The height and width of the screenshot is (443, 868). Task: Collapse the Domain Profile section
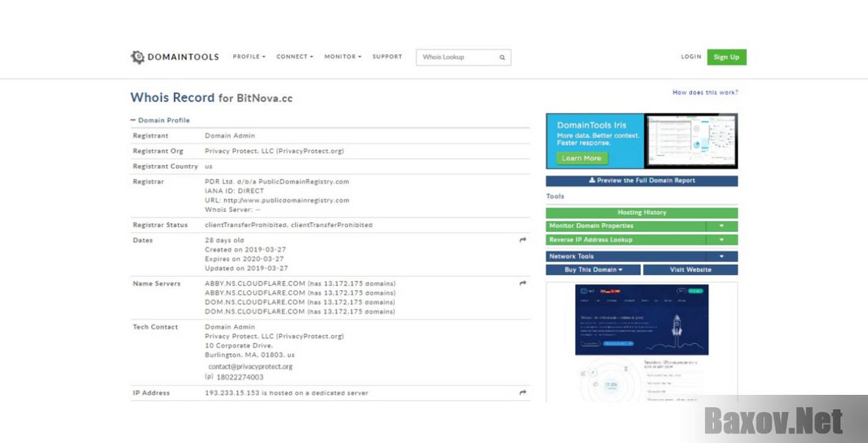(160, 121)
